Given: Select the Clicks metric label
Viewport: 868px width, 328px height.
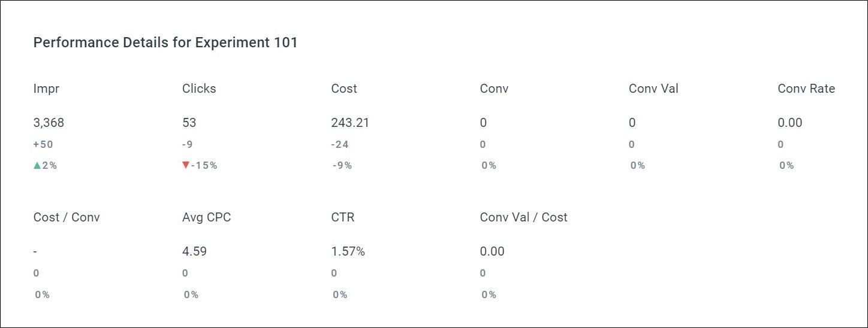Looking at the screenshot, I should pos(199,89).
